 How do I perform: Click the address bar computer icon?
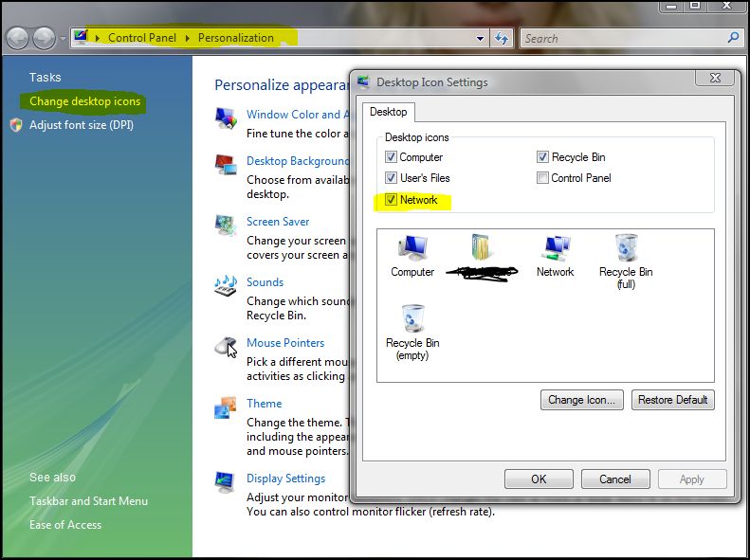(82, 37)
